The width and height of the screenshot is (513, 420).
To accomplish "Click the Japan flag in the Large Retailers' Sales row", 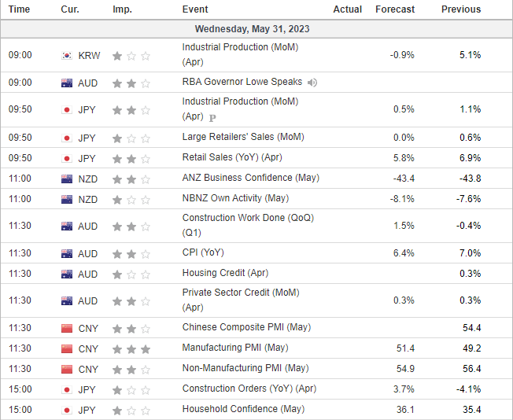I will coord(67,138).
